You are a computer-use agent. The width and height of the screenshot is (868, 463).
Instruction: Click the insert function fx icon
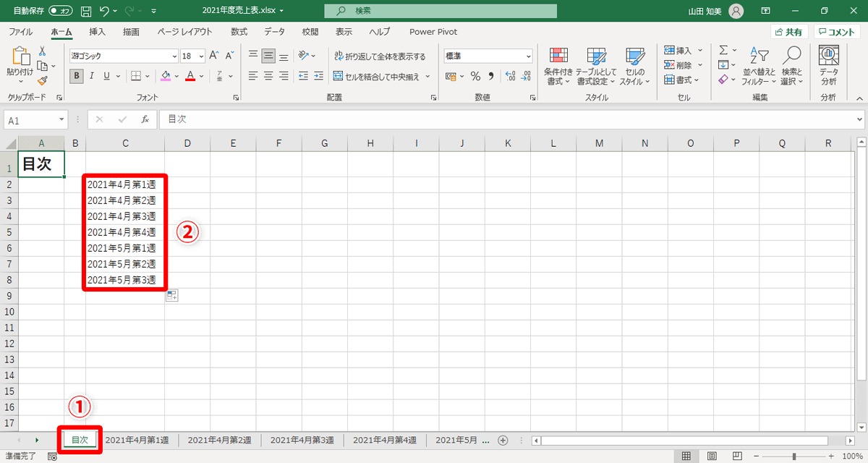(x=145, y=119)
